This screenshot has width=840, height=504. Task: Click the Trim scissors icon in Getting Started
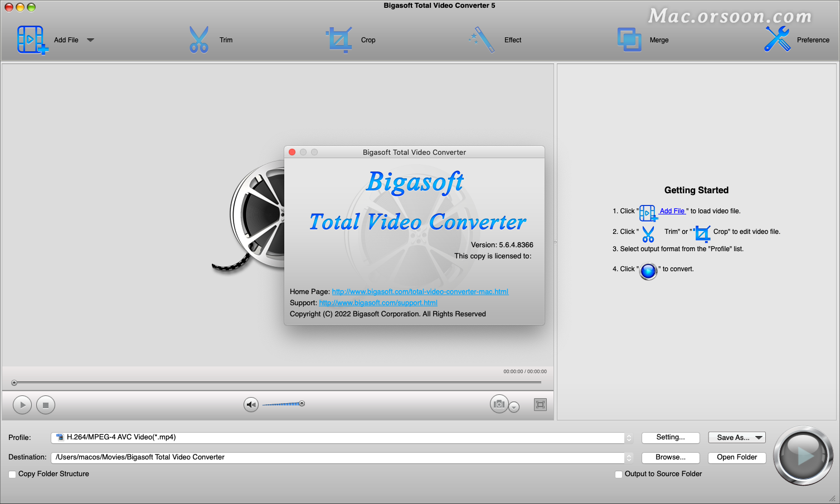648,233
